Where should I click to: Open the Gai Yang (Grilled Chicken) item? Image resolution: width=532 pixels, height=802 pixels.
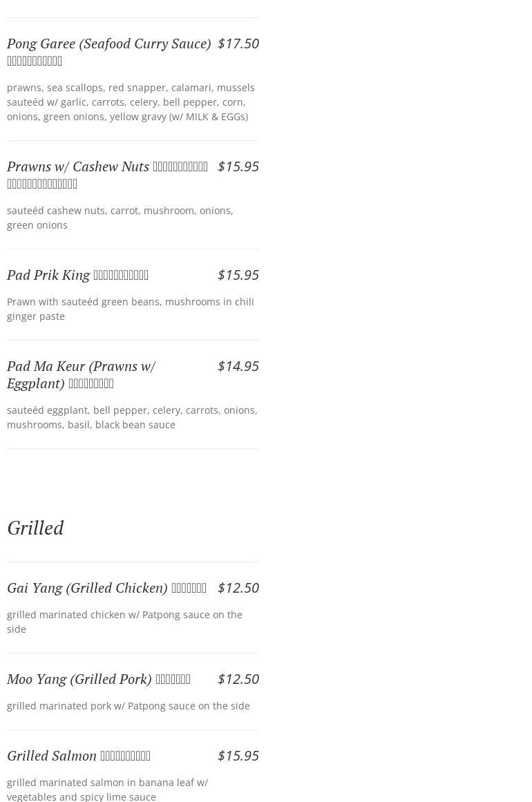pyautogui.click(x=87, y=588)
